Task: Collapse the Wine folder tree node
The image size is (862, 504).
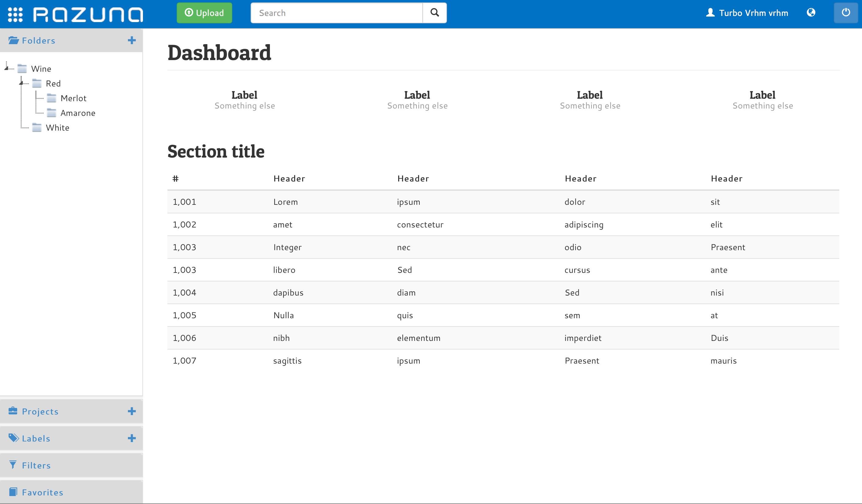Action: point(6,68)
